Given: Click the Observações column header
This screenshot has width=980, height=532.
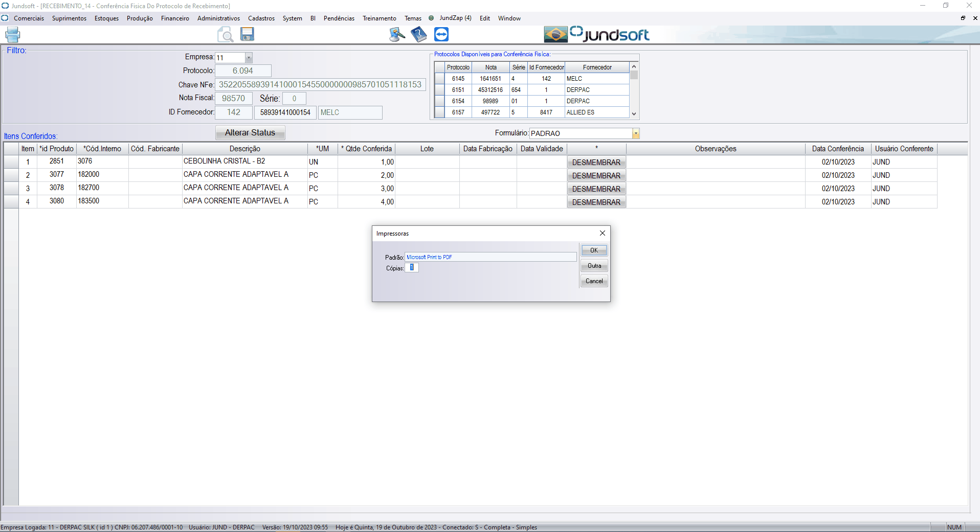Looking at the screenshot, I should [x=716, y=149].
